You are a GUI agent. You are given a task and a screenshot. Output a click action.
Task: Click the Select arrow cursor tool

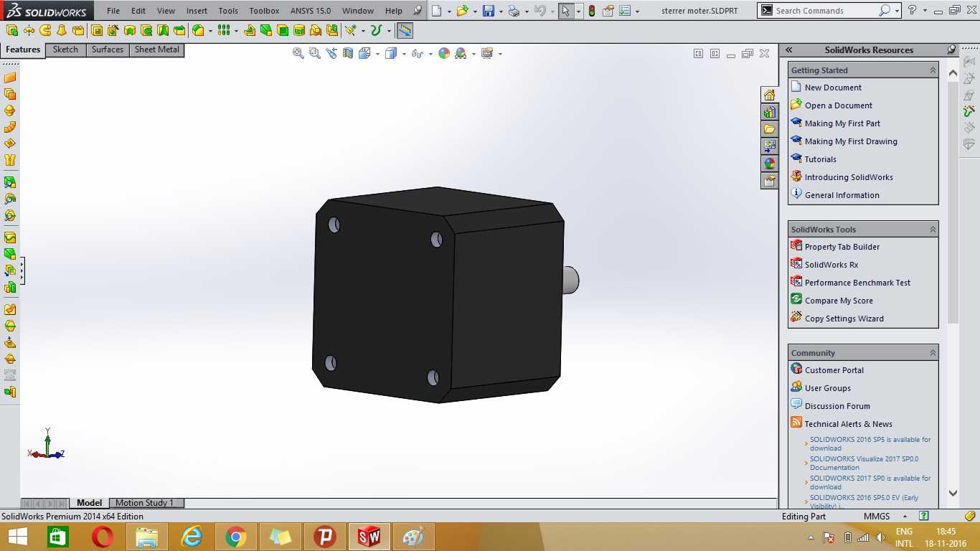(x=566, y=11)
